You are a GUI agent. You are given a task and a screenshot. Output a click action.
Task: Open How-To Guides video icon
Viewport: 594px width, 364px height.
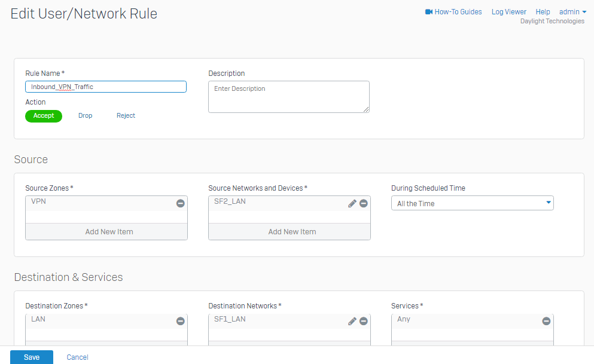(429, 12)
